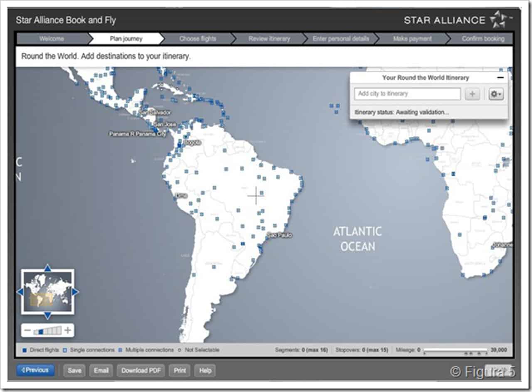Click the Mileage progress bar
The image size is (532, 392).
456,350
